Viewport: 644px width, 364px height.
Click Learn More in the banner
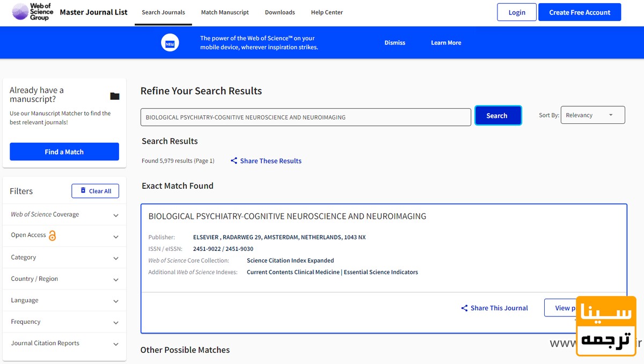[446, 43]
